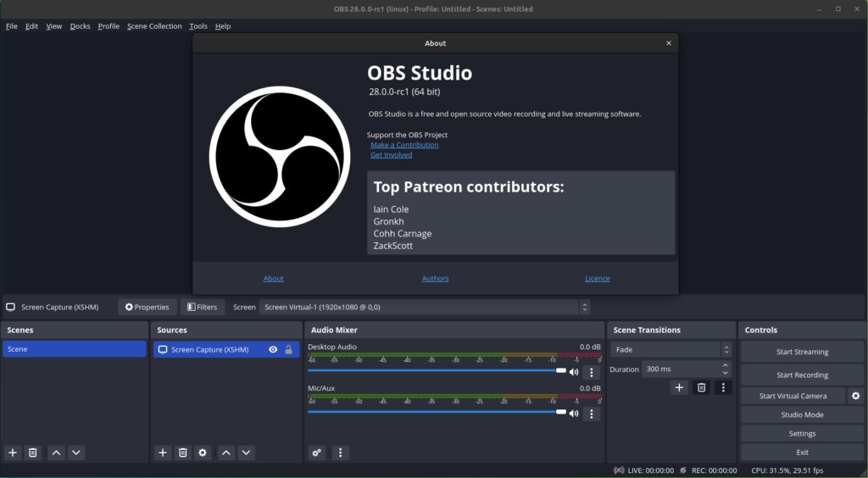The image size is (868, 478).
Task: Open advanced audio properties gears icon
Action: click(317, 453)
